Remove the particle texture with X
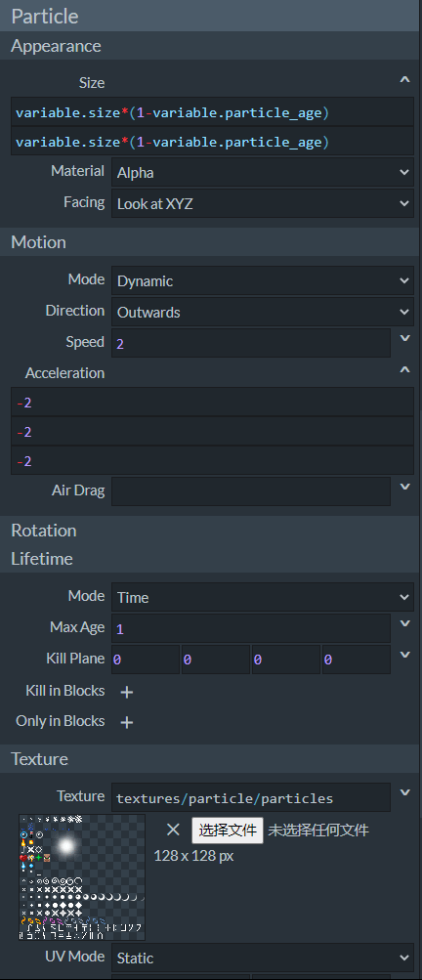 pos(173,830)
